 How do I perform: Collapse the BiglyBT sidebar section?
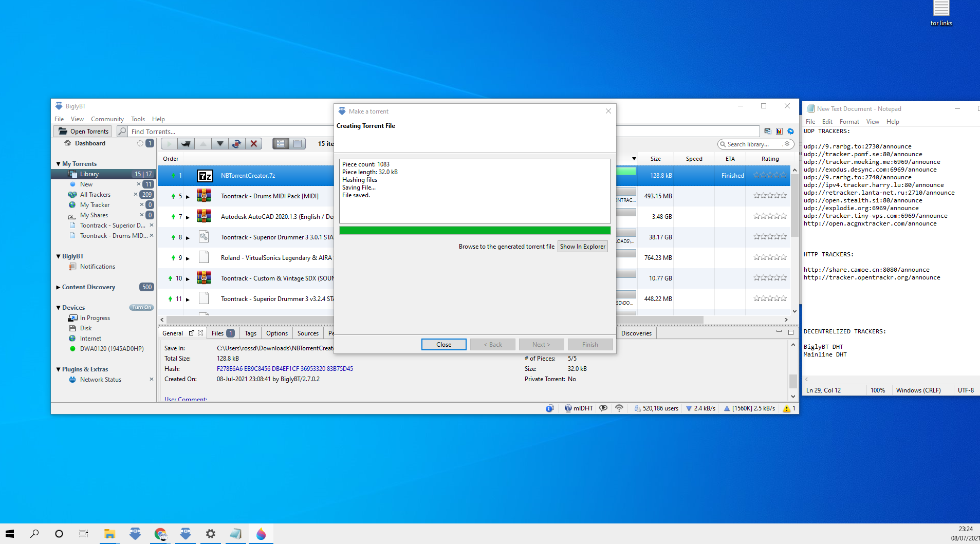(58, 256)
